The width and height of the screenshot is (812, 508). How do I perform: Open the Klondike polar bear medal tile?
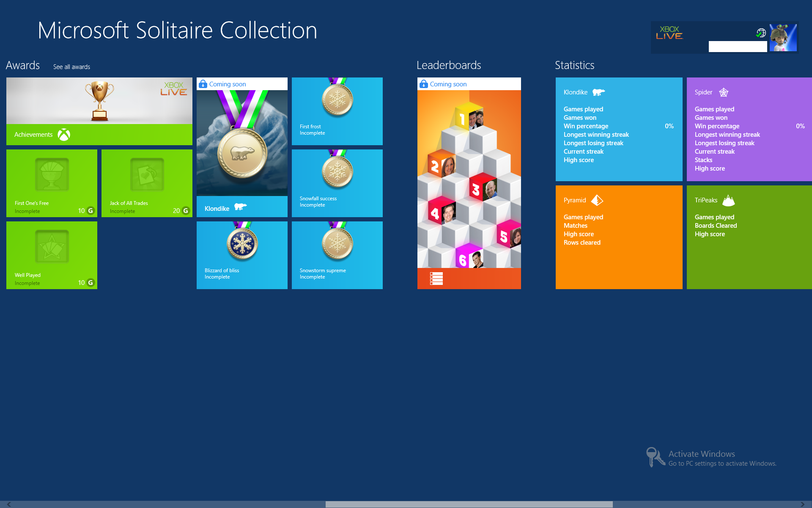tap(242, 147)
